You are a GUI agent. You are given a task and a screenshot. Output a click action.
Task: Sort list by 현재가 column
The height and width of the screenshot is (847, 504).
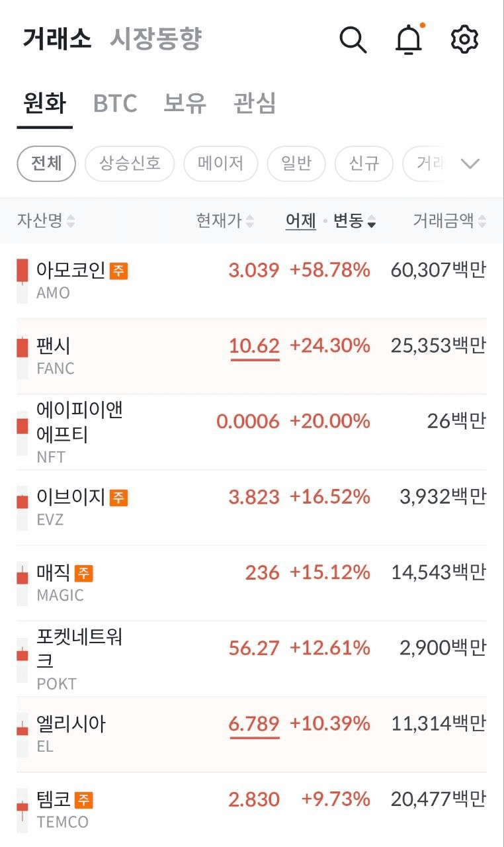click(225, 221)
